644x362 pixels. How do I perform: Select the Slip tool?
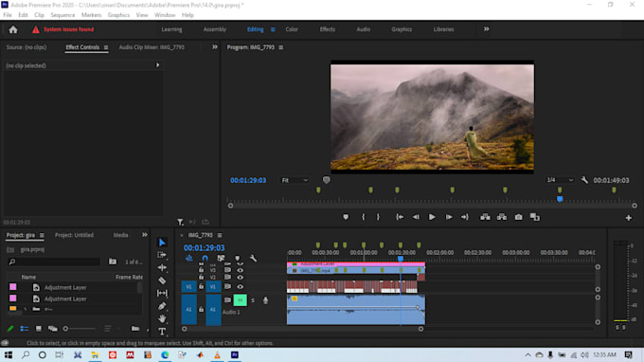162,293
